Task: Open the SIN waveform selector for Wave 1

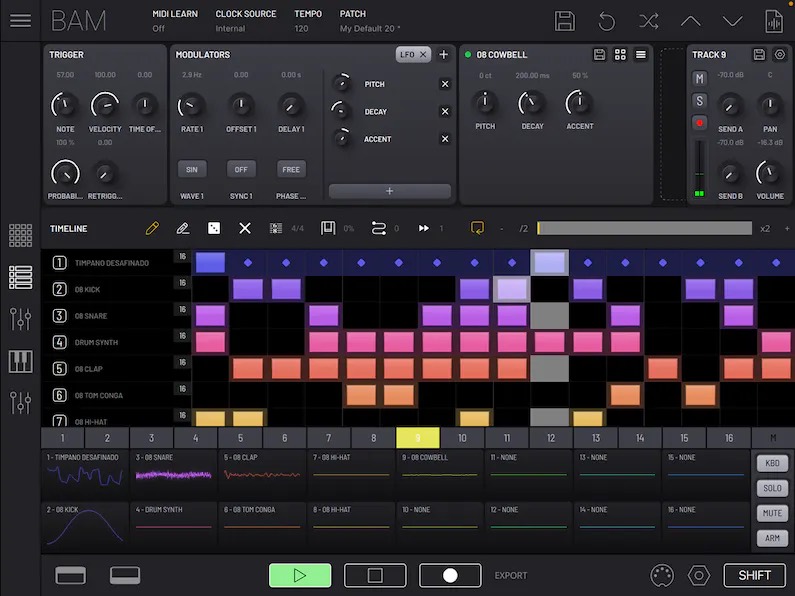Action: [x=191, y=169]
